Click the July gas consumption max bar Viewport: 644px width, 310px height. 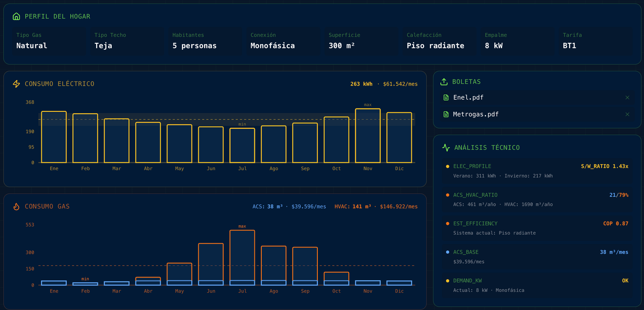[242, 255]
